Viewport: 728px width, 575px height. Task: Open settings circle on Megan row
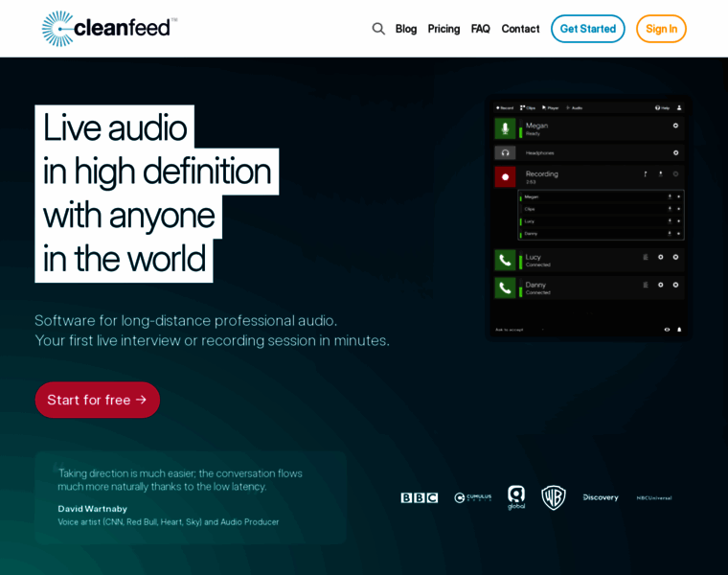click(x=675, y=126)
